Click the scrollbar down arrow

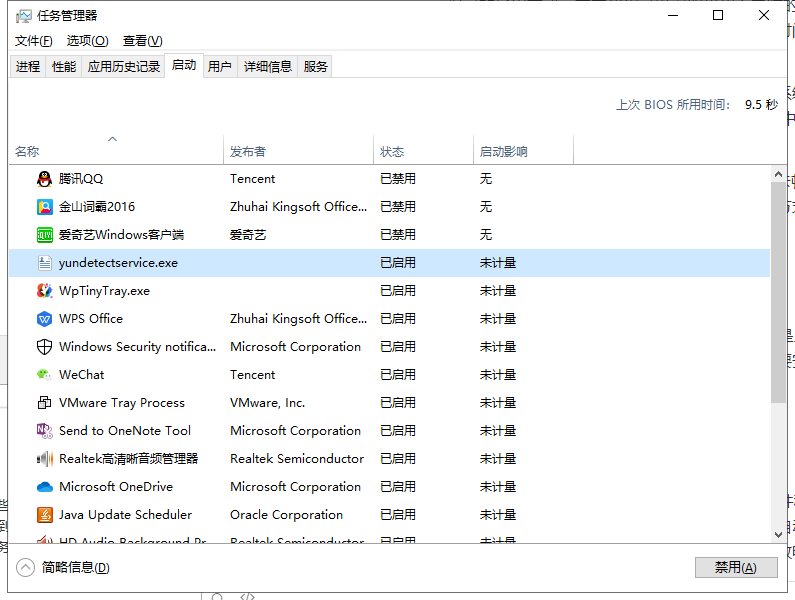[778, 534]
